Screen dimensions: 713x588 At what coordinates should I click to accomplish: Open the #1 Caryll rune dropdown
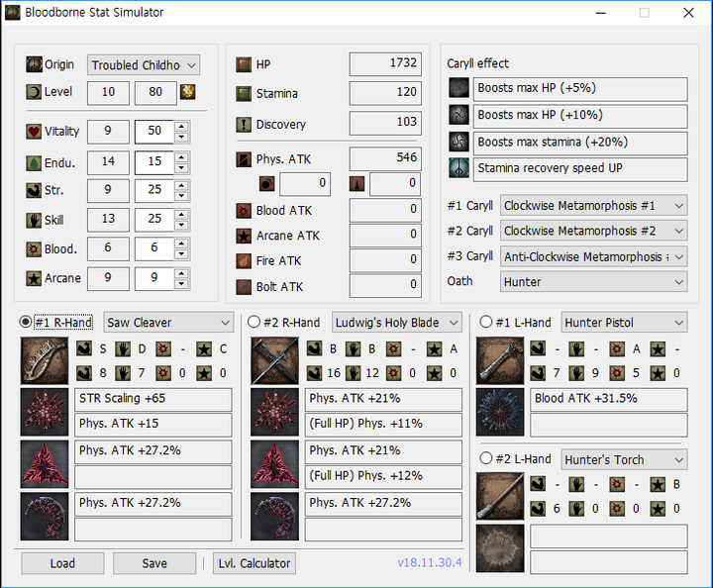[594, 206]
